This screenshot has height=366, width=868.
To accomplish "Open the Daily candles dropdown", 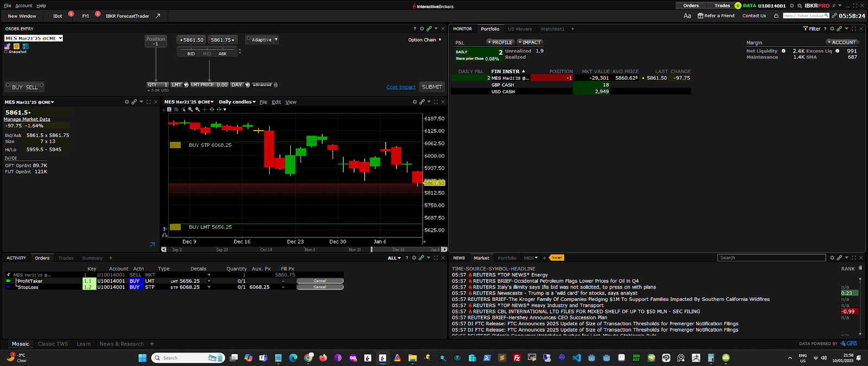I will [237, 102].
